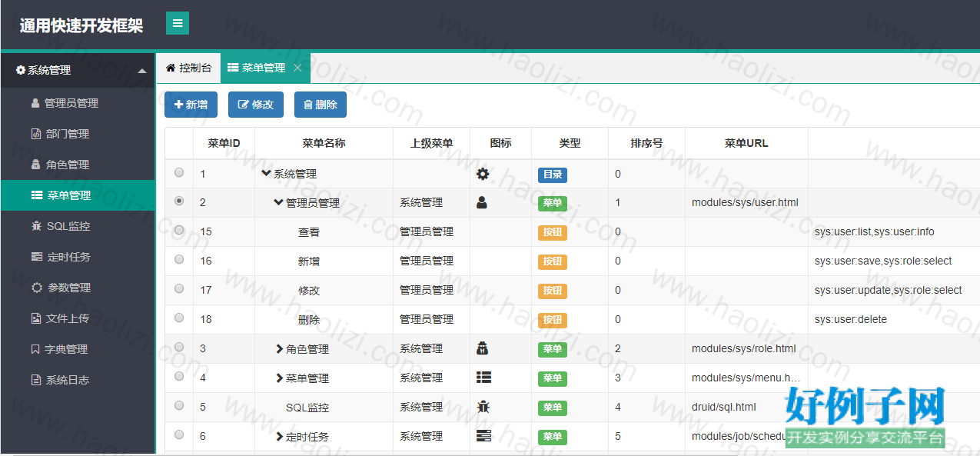Expand the 定时任务 tree row
980x456 pixels.
point(280,437)
